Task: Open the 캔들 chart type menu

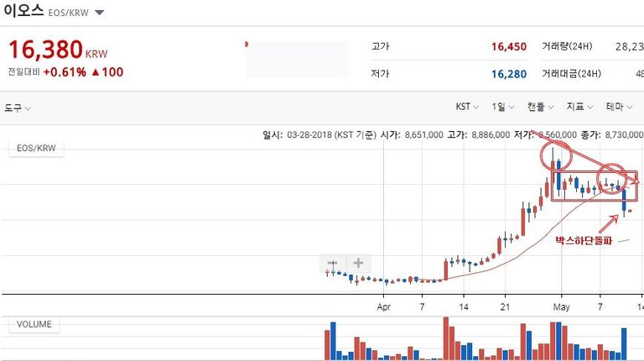Action: [541, 107]
